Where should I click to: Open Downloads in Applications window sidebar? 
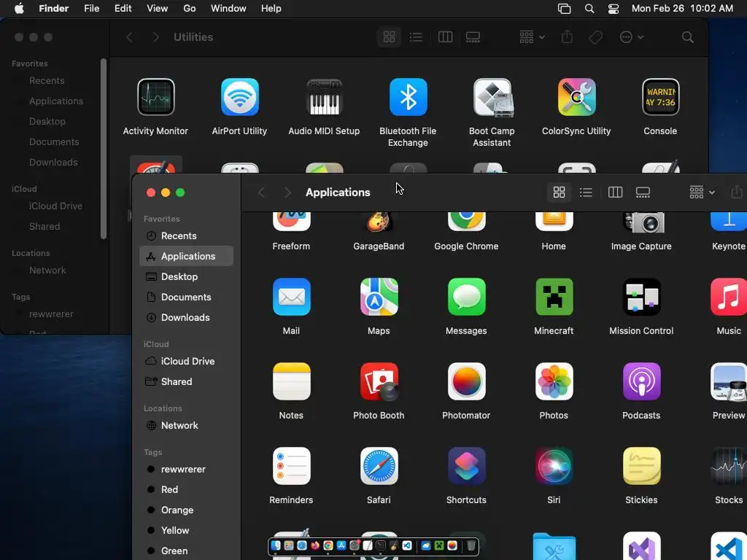pyautogui.click(x=186, y=318)
